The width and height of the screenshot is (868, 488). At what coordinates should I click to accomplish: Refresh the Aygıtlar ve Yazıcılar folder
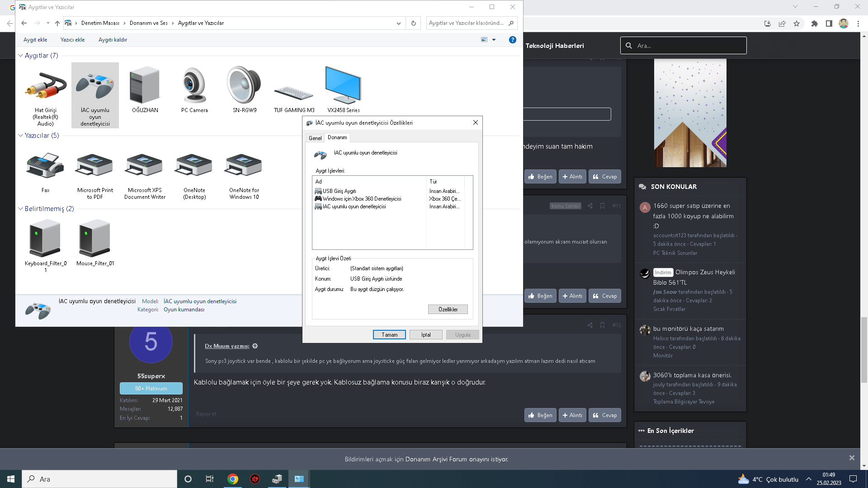click(x=413, y=23)
